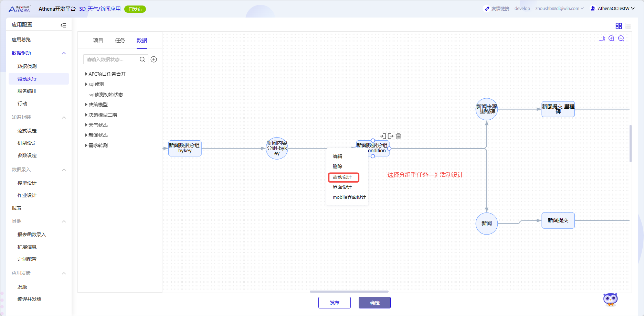Collapse 其他 section chevron
The width and height of the screenshot is (644, 316).
pos(64,221)
